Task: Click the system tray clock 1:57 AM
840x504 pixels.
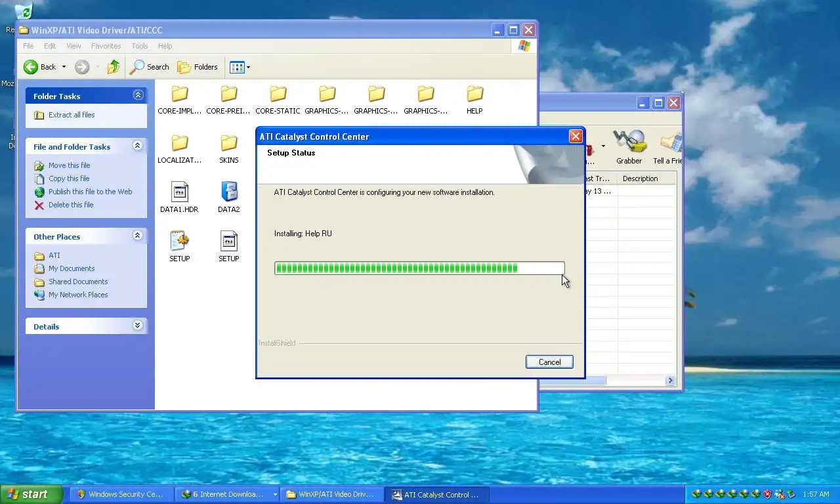Action: pos(816,494)
